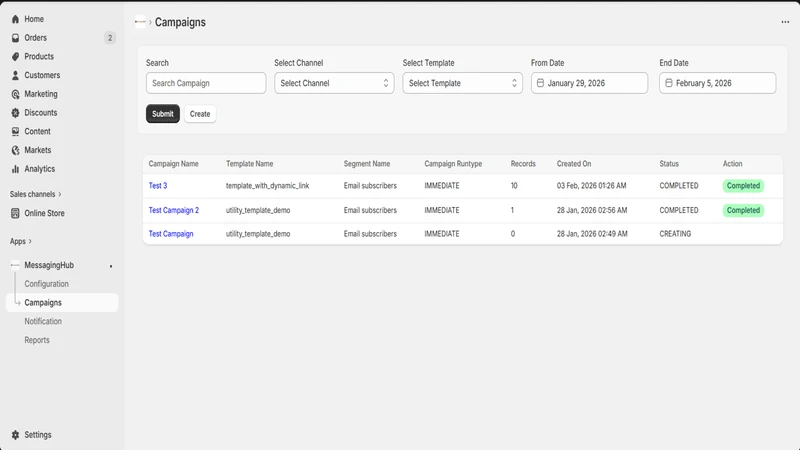Image resolution: width=800 pixels, height=450 pixels.
Task: Click the Settings gear icon
Action: pyautogui.click(x=15, y=435)
